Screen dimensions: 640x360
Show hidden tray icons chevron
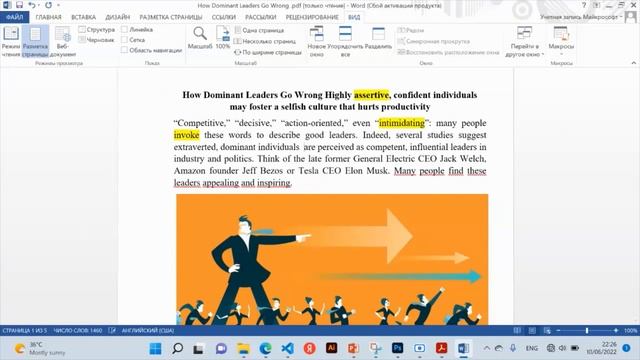487,348
